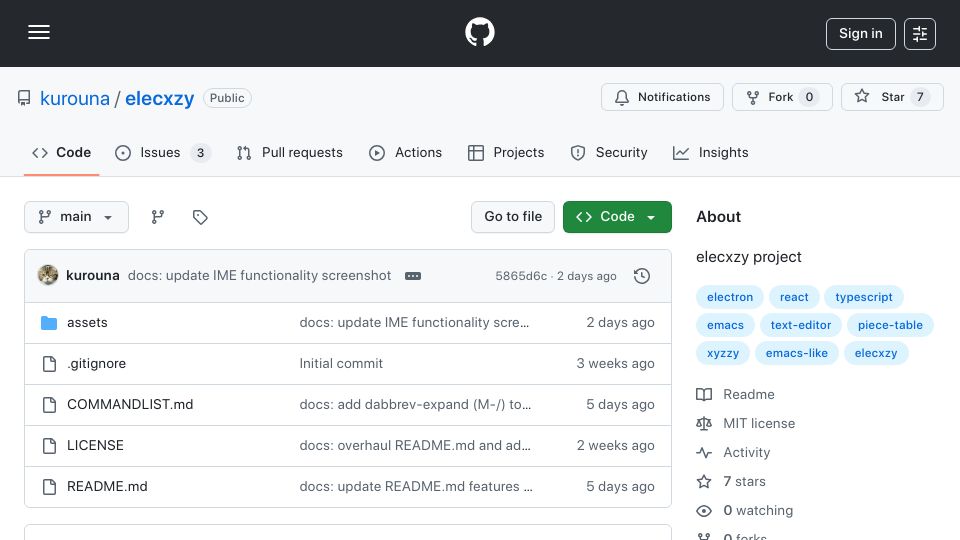Image resolution: width=960 pixels, height=540 pixels.
Task: Switch to the Code tab
Action: coord(61,152)
